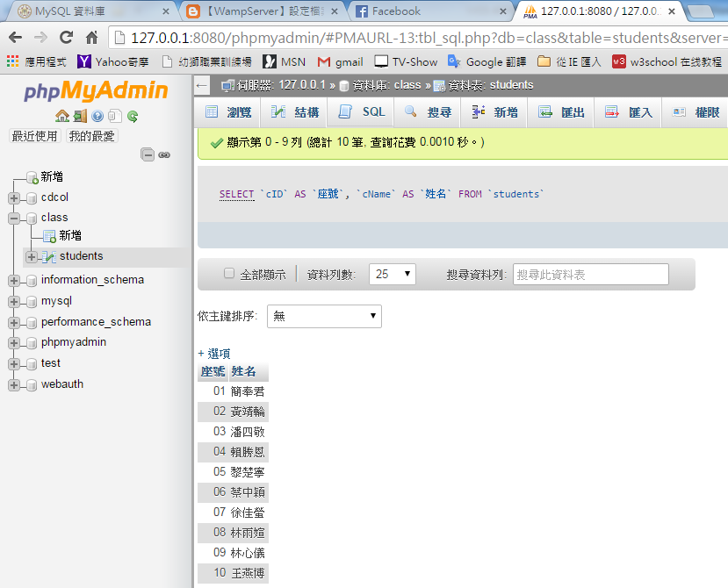The image size is (728, 588).
Task: Click the logout door icon in sidebar
Action: [x=80, y=116]
